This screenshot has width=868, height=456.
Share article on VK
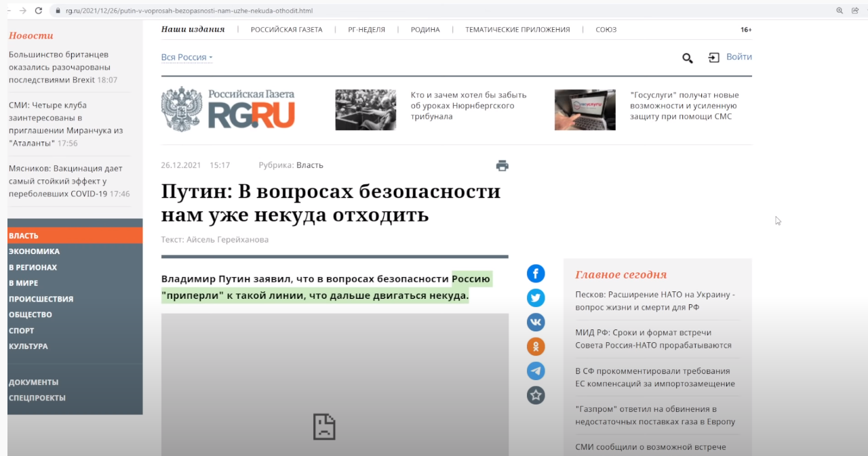coord(536,323)
